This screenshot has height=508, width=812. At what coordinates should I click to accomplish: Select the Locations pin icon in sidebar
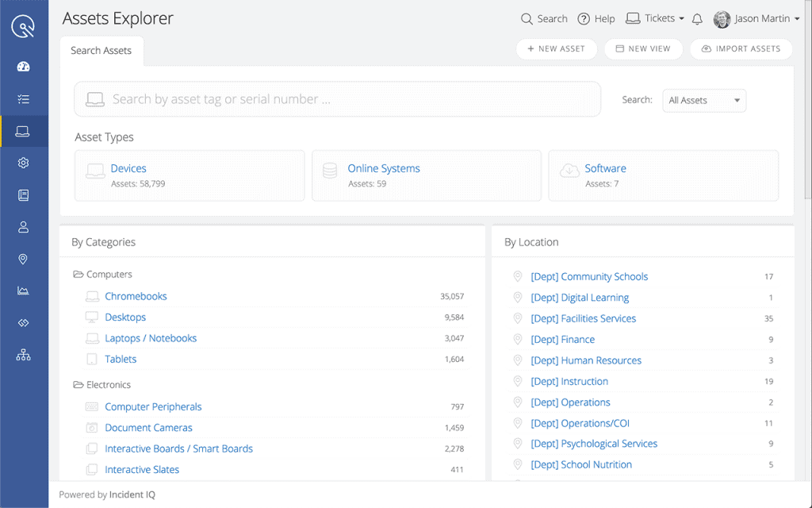pos(25,258)
